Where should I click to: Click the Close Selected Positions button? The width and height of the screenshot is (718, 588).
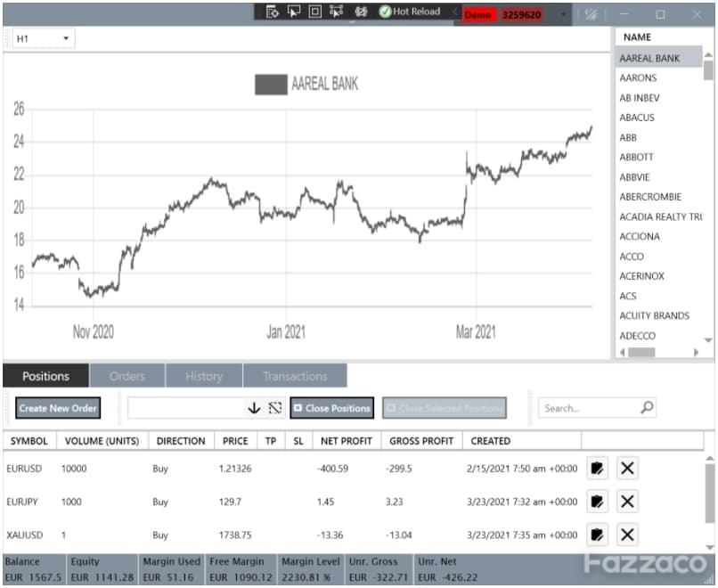click(x=445, y=408)
